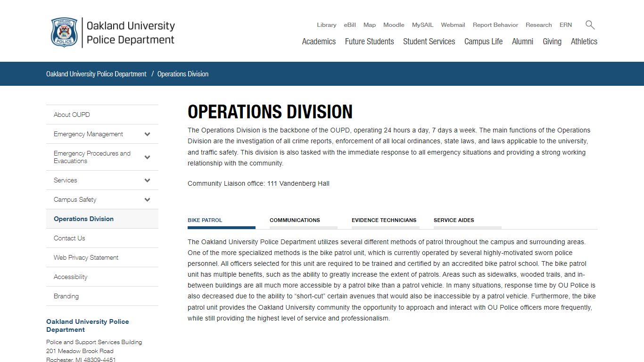
Task: Open the Campus Safety sidebar link
Action: pos(75,199)
